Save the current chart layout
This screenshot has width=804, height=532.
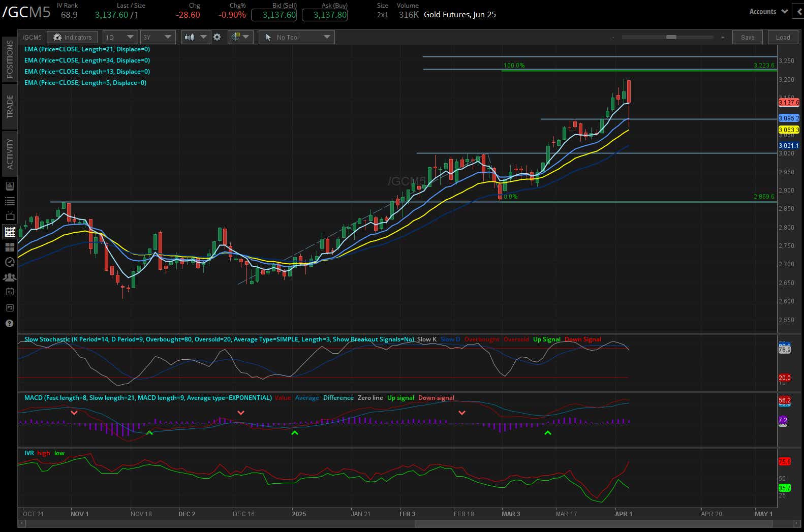(x=748, y=37)
